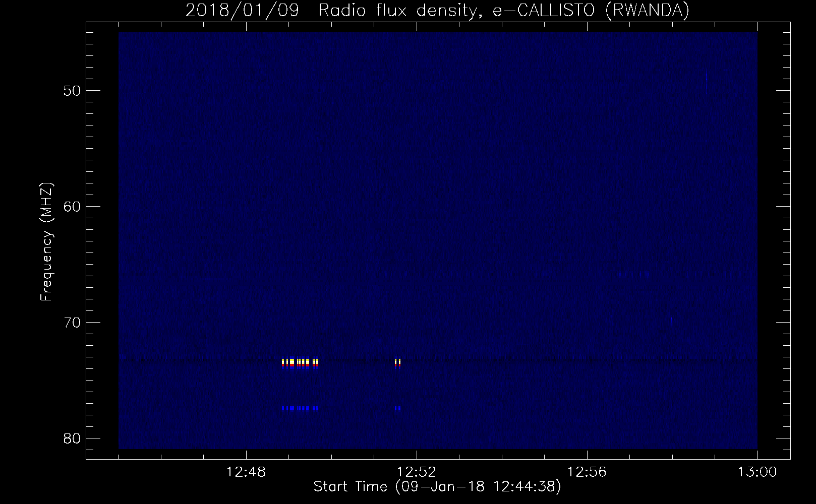Viewport: 816px width, 504px height.
Task: Click the 'Frequency (MHZ)' axis label
Action: (x=46, y=242)
